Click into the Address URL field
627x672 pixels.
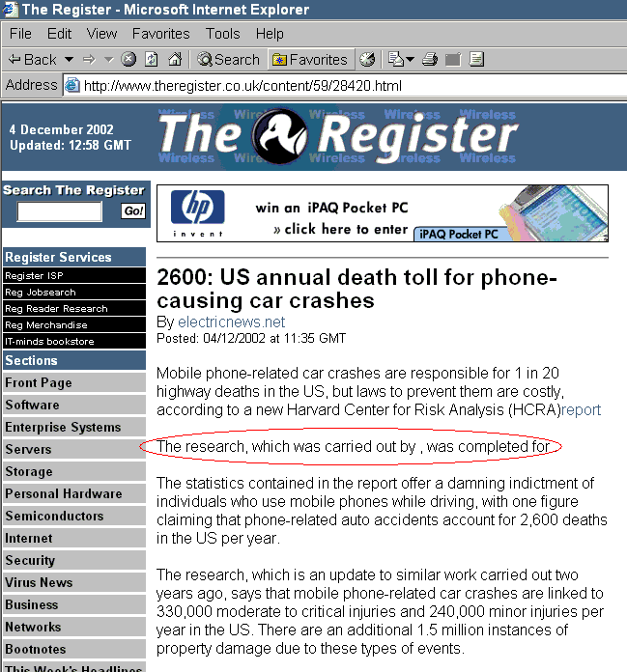coord(345,86)
